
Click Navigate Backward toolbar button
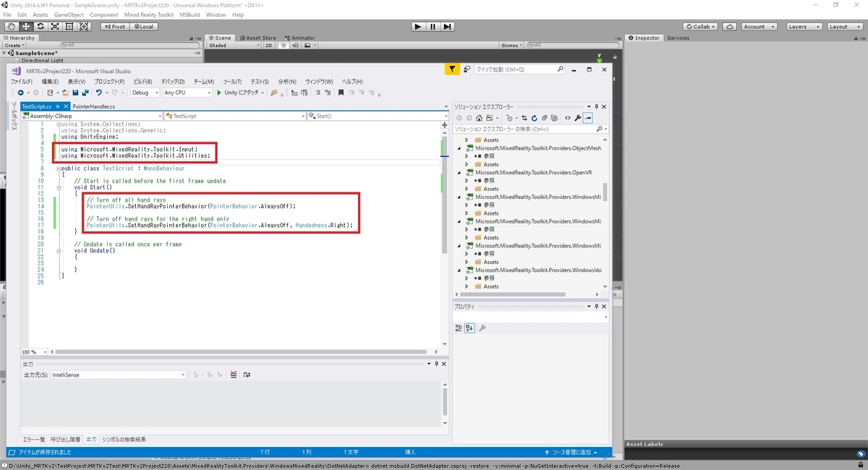click(20, 93)
